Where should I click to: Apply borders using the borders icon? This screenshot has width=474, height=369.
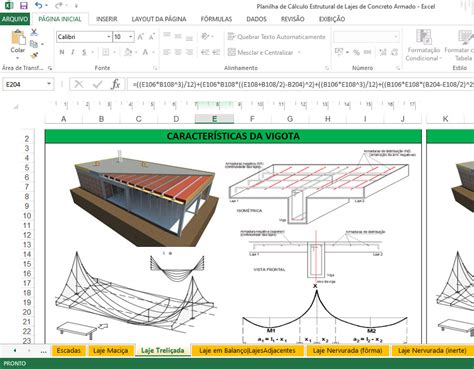pos(106,52)
